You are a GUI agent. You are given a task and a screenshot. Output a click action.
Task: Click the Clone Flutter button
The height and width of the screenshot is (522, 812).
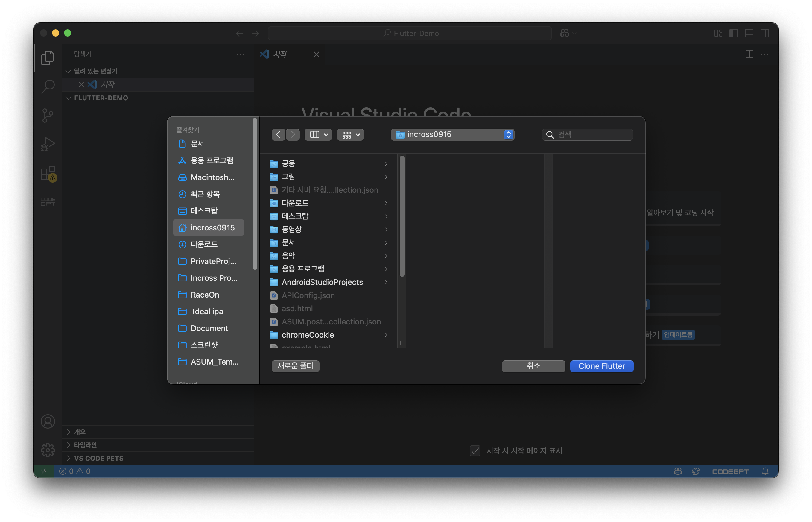[x=601, y=366]
